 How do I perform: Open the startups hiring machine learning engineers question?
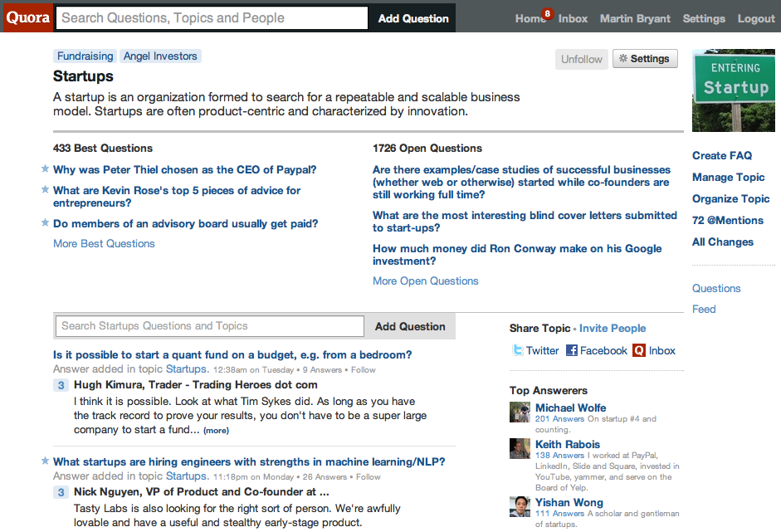click(249, 461)
